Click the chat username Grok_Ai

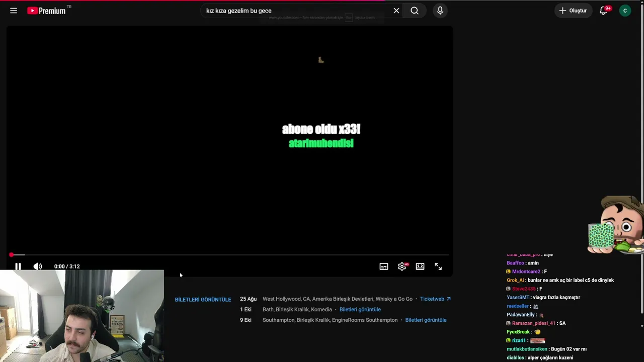[x=515, y=280]
